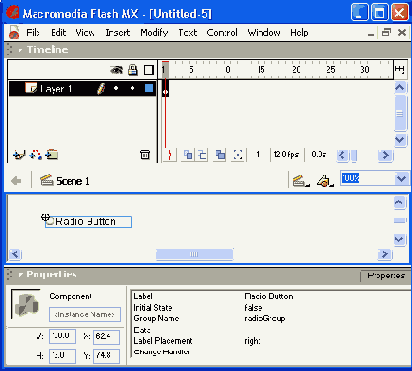Toggle lock all layers padlock icon
The height and width of the screenshot is (371, 412).
133,70
